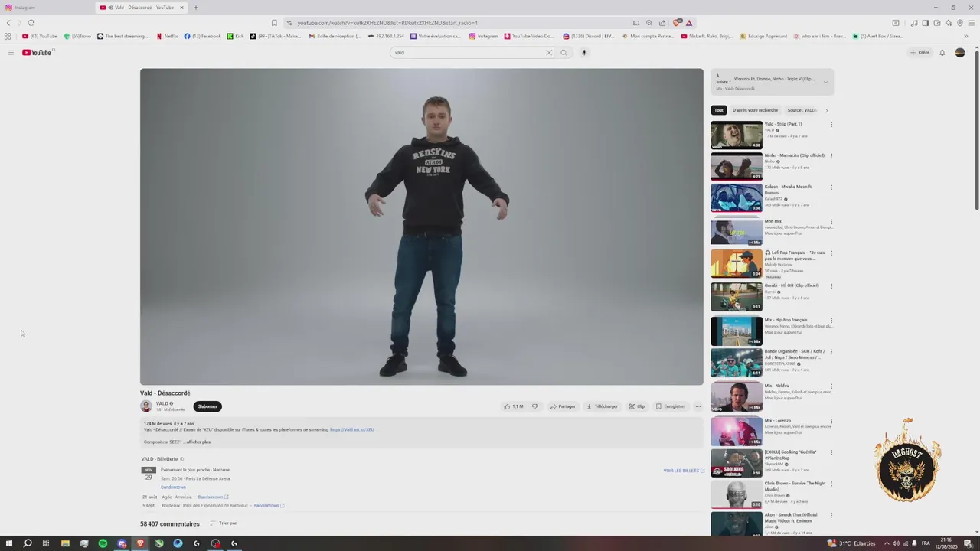Create a Clip of the video
This screenshot has height=551, width=980.
[637, 406]
